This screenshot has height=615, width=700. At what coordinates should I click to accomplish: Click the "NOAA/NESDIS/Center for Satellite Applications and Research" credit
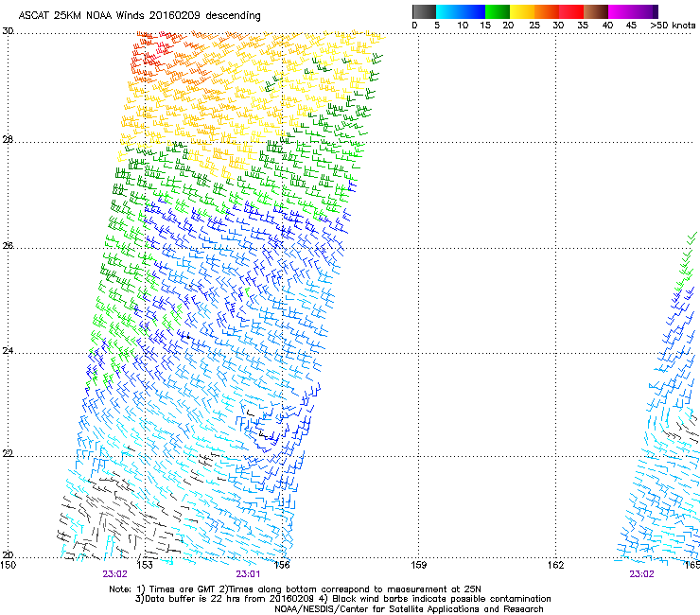tap(409, 609)
